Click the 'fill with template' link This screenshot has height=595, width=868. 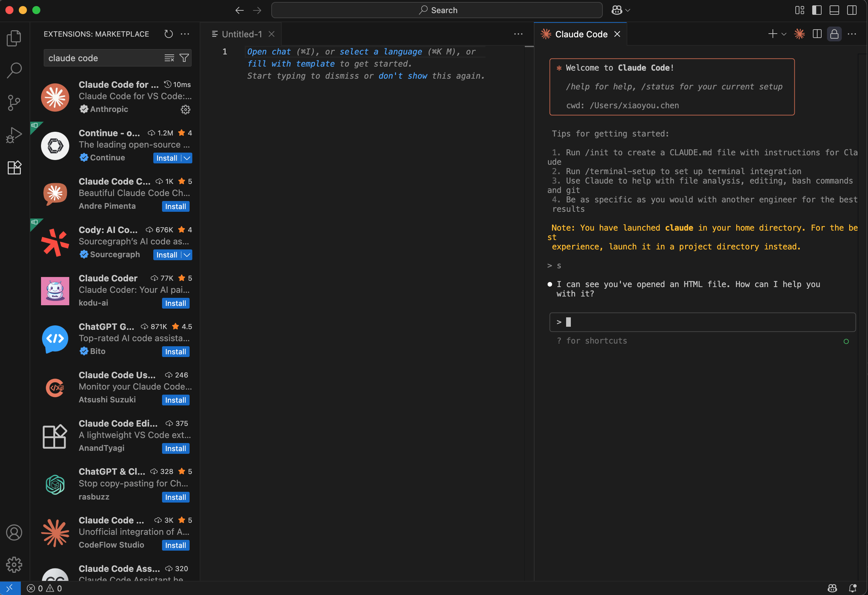[x=290, y=64]
